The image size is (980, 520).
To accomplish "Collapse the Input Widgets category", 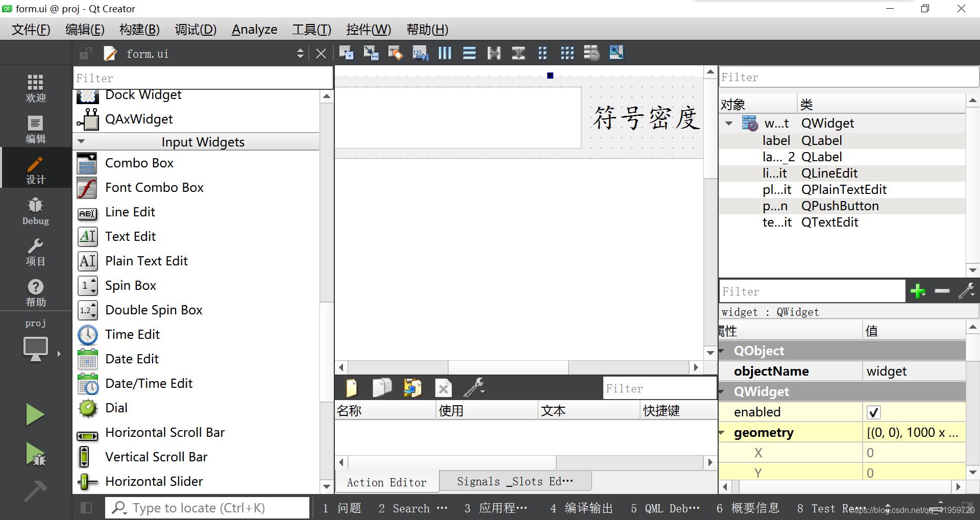I will click(x=81, y=142).
